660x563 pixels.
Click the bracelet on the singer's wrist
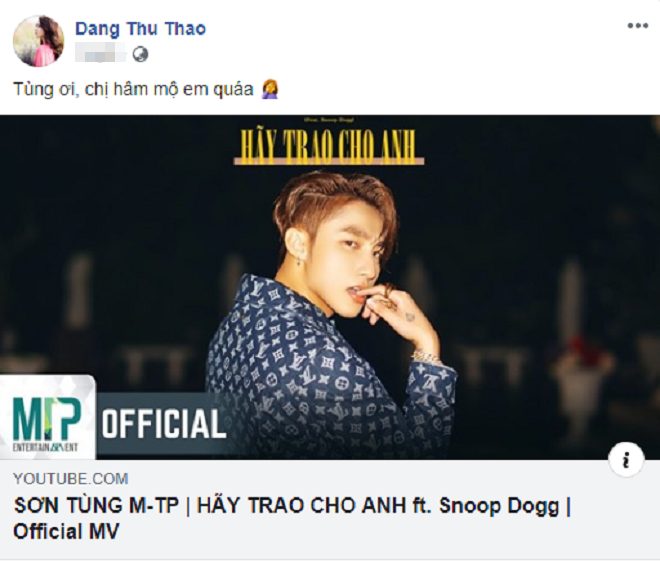[426, 358]
